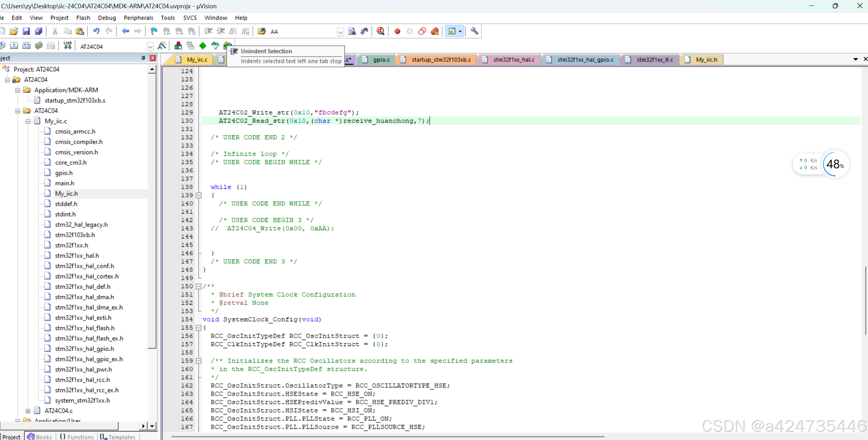Open the Peripherals menu
Viewport: 868px width, 440px height.
(x=138, y=18)
